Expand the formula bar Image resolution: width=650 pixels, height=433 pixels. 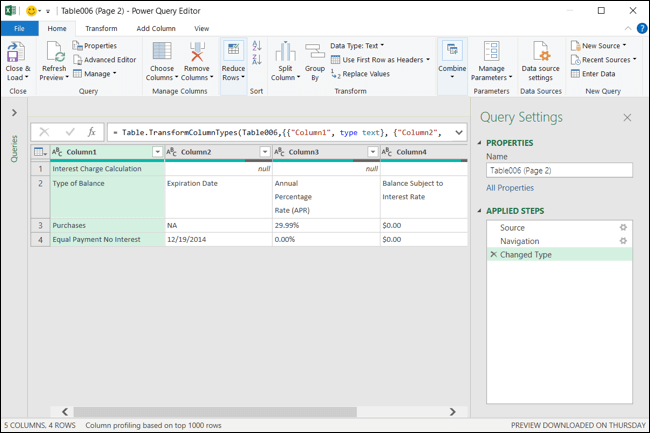click(459, 131)
